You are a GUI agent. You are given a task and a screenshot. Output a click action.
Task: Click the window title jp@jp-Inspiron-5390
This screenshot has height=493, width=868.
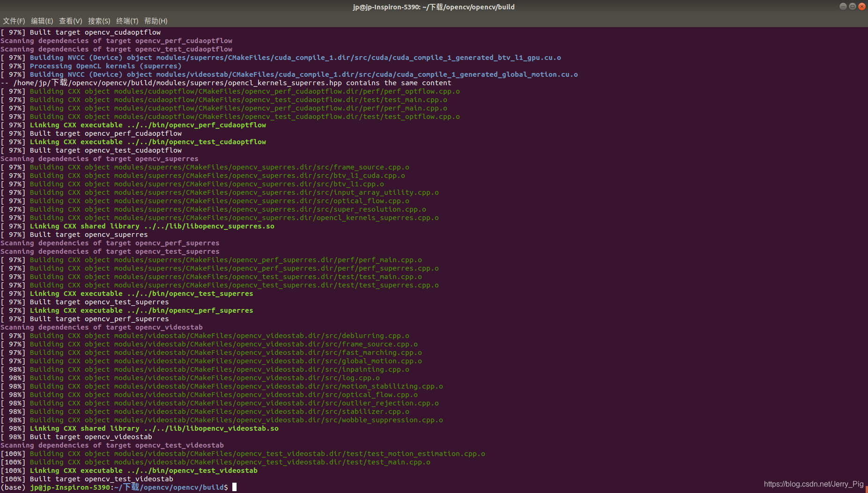(434, 7)
